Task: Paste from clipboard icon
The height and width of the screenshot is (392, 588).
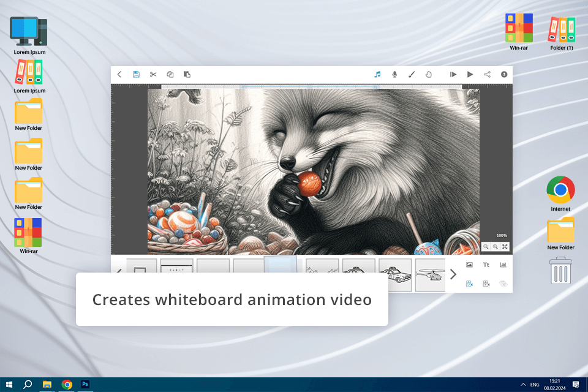Action: click(x=187, y=74)
